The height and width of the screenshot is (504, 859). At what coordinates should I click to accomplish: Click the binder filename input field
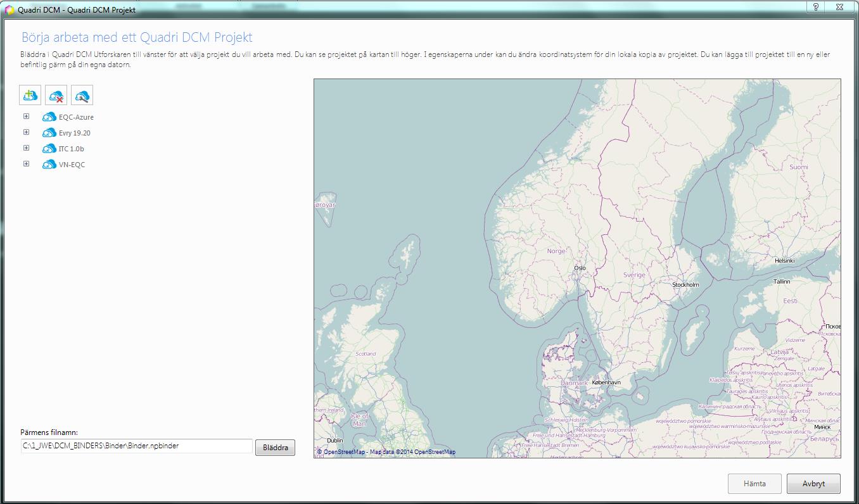coord(137,446)
